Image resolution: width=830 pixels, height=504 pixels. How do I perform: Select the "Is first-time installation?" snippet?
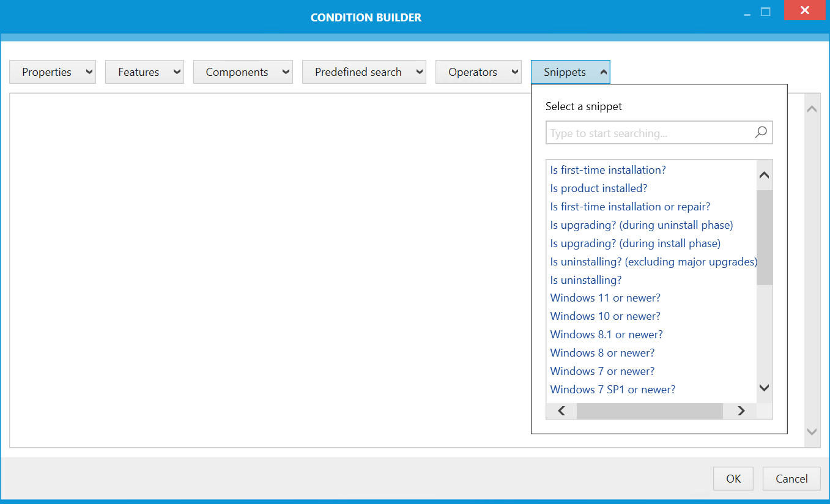click(607, 169)
